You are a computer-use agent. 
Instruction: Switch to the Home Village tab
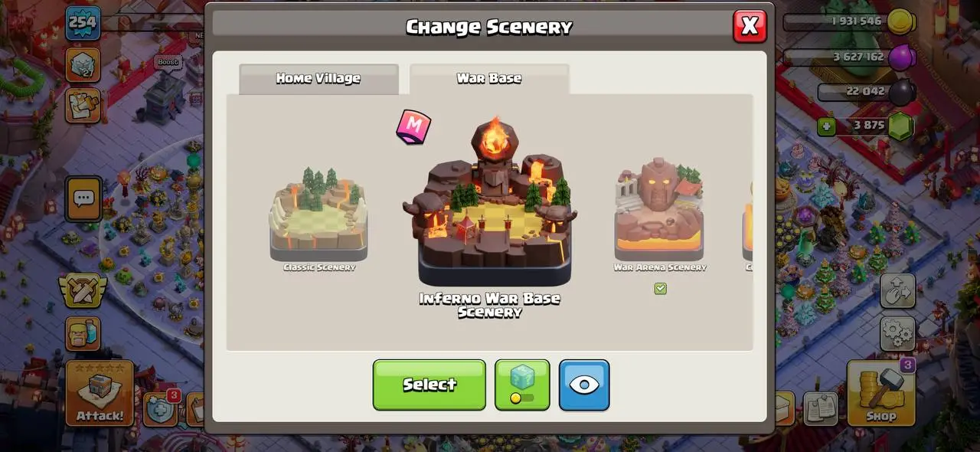(x=318, y=79)
